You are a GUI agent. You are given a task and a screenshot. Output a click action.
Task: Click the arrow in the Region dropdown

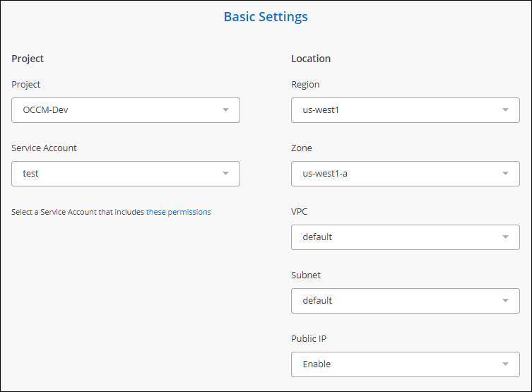point(505,110)
